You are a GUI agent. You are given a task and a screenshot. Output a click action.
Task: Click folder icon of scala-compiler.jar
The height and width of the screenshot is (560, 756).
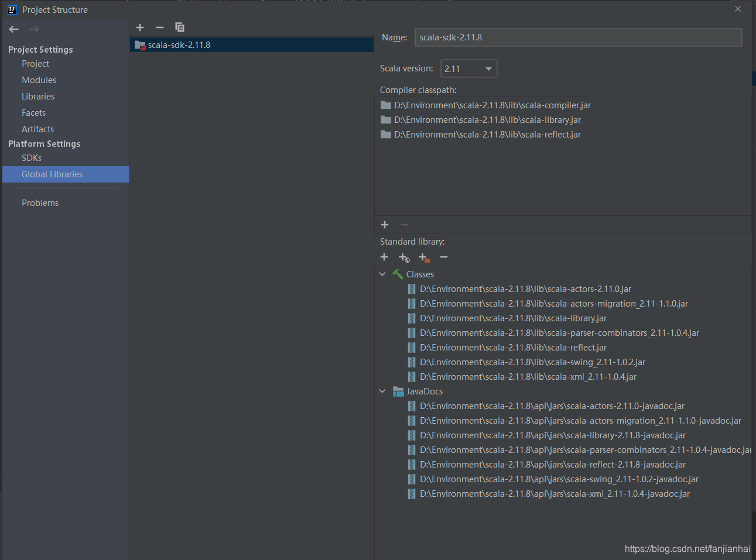point(386,105)
